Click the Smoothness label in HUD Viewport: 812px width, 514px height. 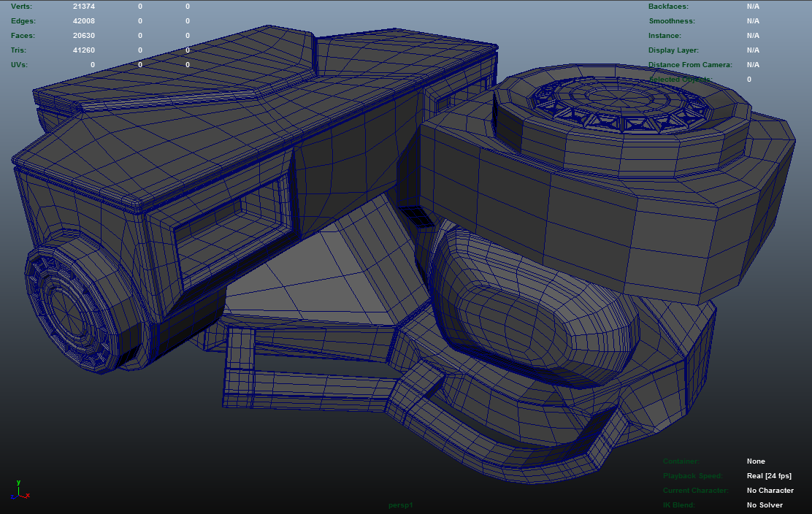point(672,21)
